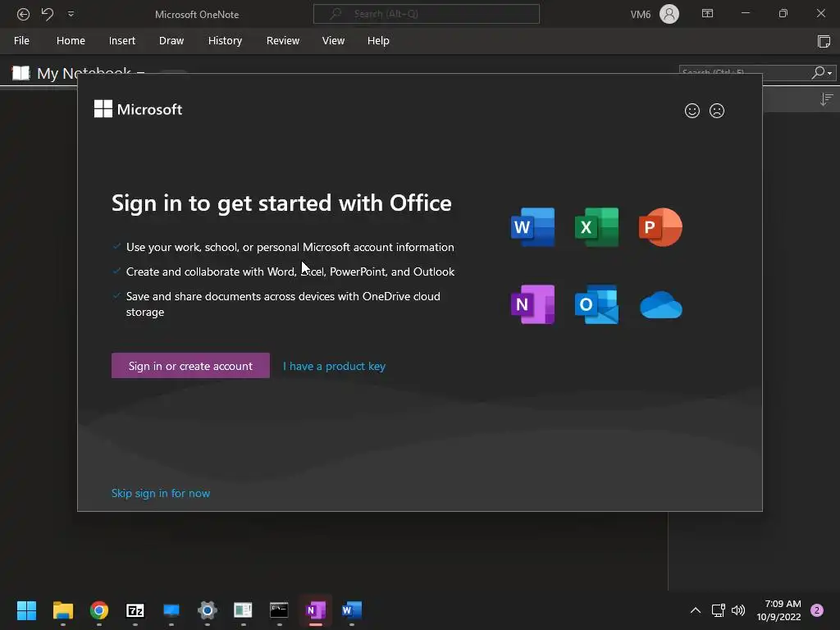Image resolution: width=840 pixels, height=630 pixels.
Task: Click the 'Sign in to get started with Office' heading
Action: coord(282,203)
